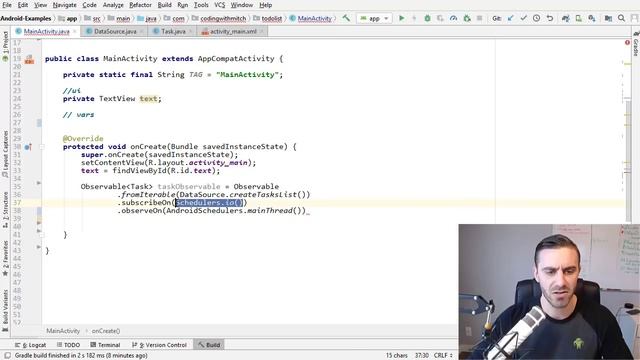640x360 pixels.
Task: Revert changes with the undo arrow icon
Action: point(550,18)
